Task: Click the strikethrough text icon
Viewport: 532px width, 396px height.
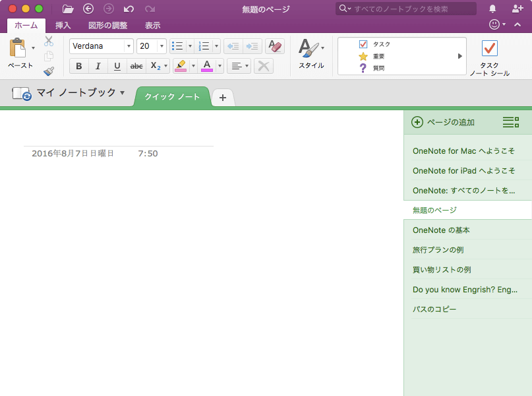Action: [x=136, y=66]
